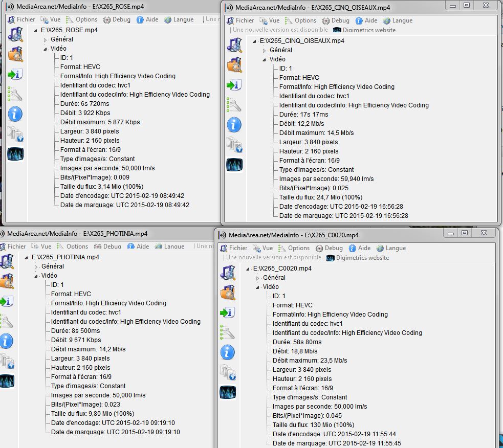The width and height of the screenshot is (503, 448).
Task: Click documents-globe icon in X265_C0020 window sidebar
Action: tap(228, 372)
